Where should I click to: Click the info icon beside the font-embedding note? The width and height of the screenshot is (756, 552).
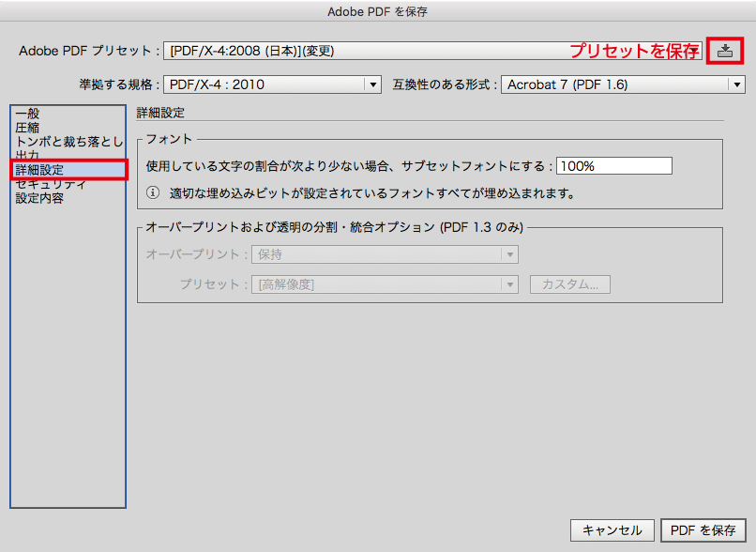coord(153,193)
